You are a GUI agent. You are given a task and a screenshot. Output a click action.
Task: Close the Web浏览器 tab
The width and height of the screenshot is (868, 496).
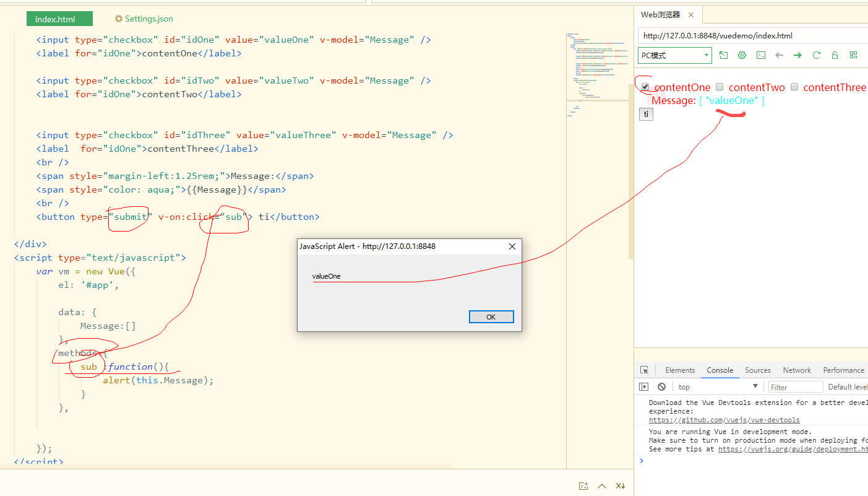pyautogui.click(x=691, y=15)
